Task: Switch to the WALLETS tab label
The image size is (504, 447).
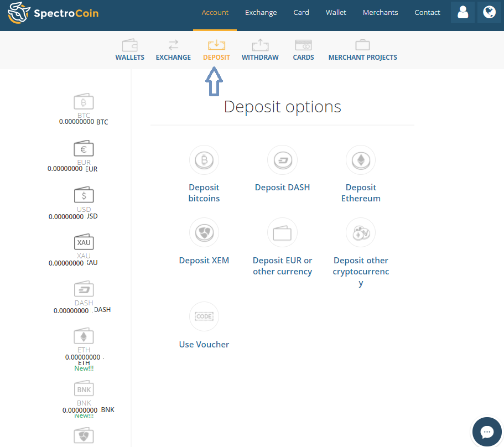Action: click(130, 58)
